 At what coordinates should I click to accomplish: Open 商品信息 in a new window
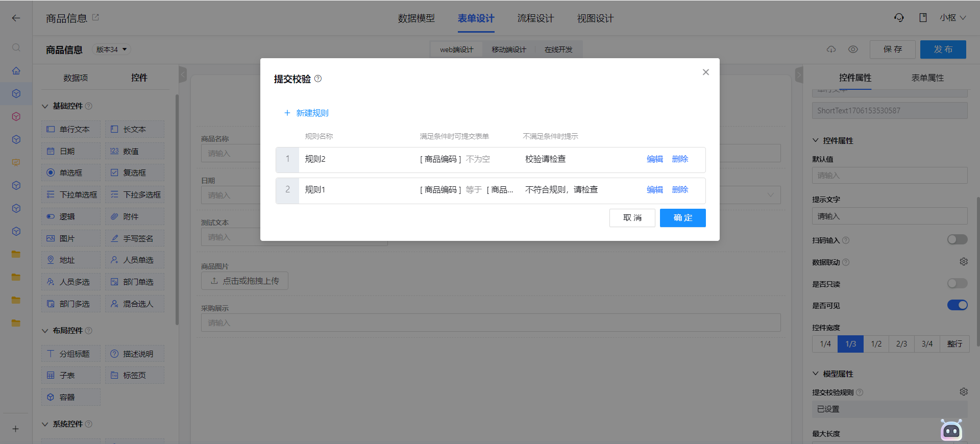point(95,17)
